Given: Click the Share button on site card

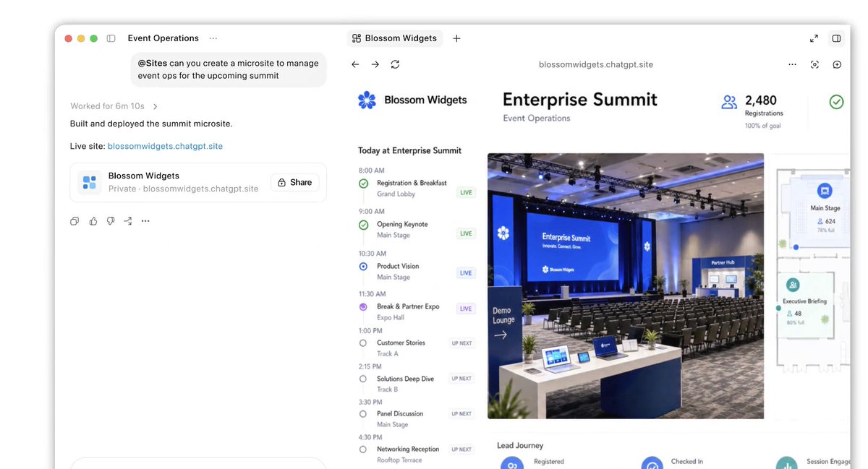Looking at the screenshot, I should point(295,182).
